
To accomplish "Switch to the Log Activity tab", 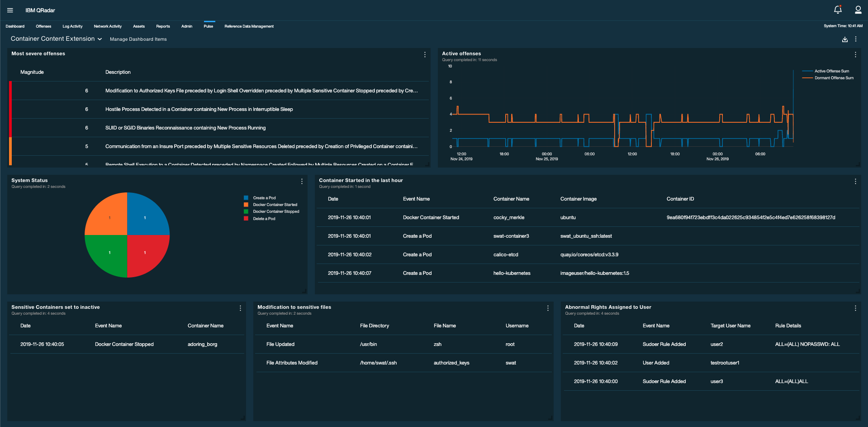I will (72, 26).
